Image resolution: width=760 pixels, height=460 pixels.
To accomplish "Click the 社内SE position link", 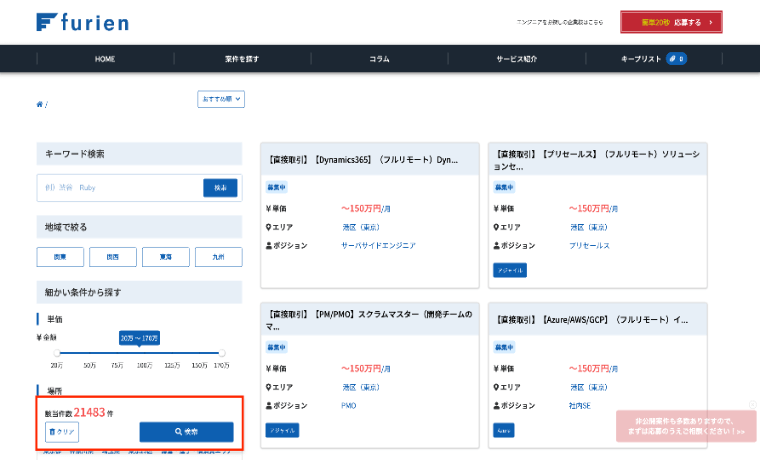I will (580, 406).
